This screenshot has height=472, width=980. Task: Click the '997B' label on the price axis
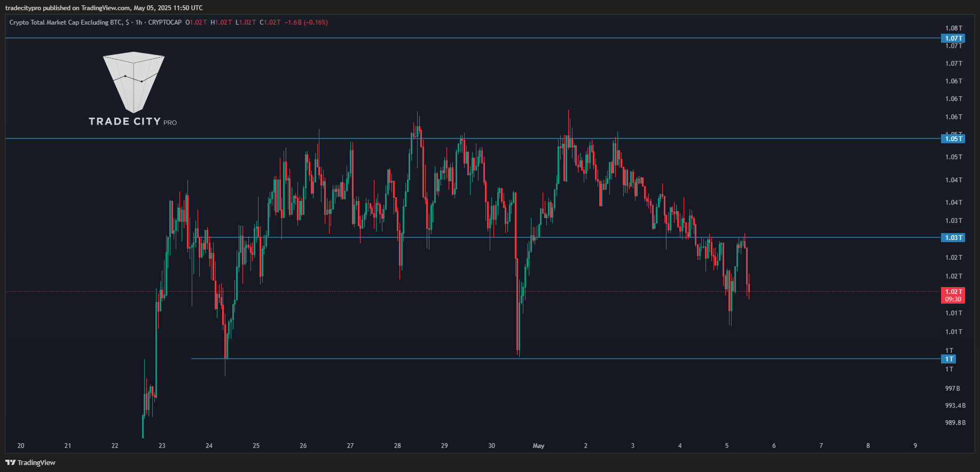click(952, 389)
